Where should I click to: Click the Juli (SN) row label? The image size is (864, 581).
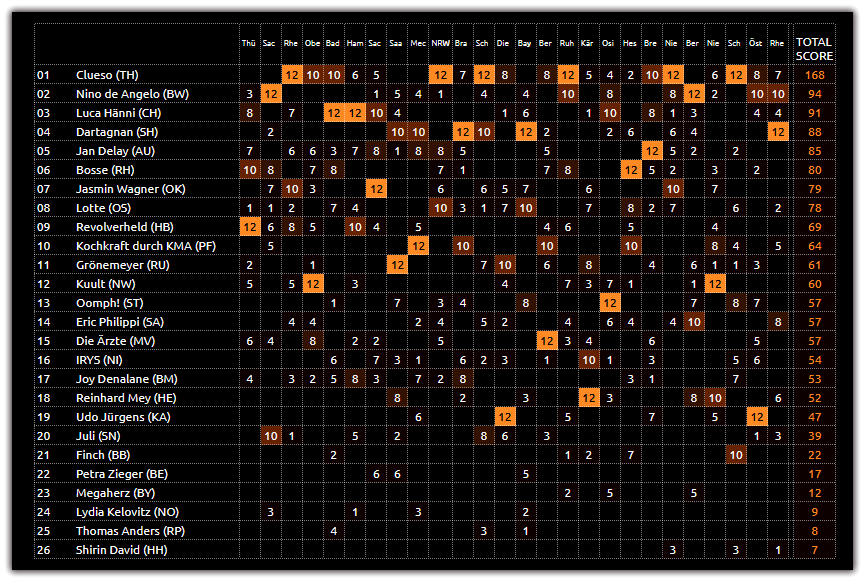[x=98, y=436]
